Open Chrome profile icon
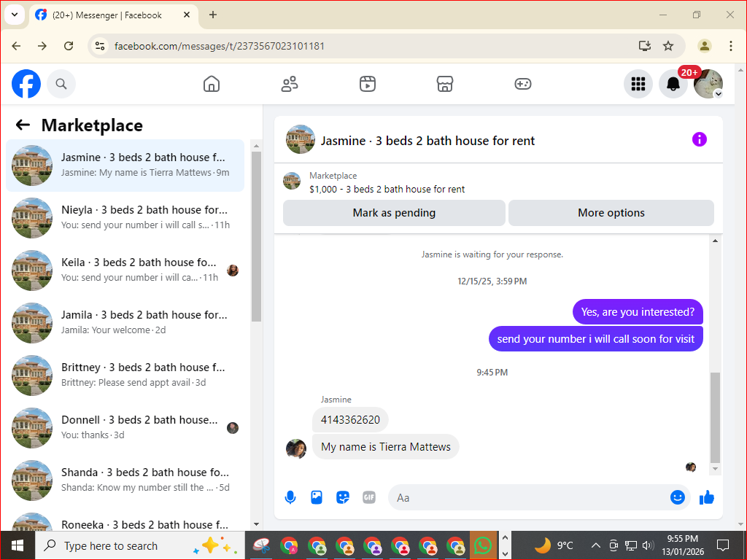This screenshot has height=560, width=747. click(705, 46)
